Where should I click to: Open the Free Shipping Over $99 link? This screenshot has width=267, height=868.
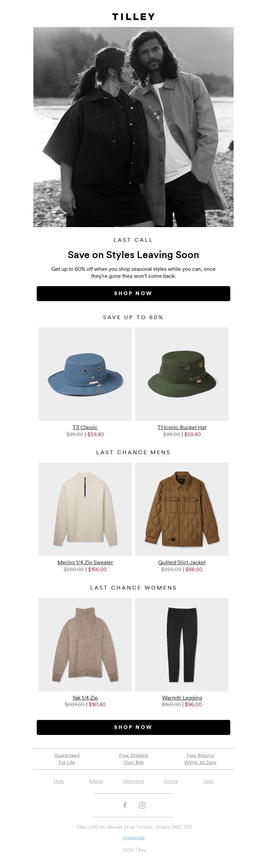133,759
